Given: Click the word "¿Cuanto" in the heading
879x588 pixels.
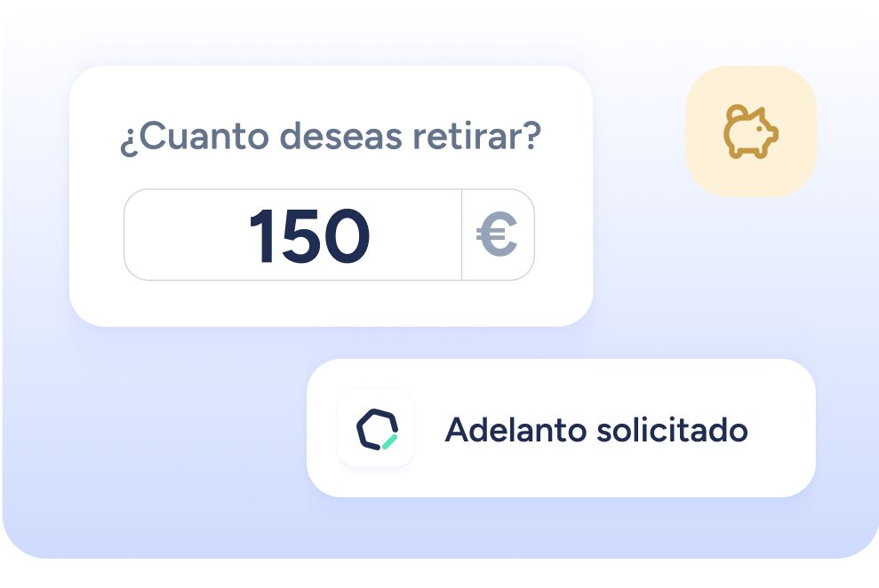Looking at the screenshot, I should point(194,138).
